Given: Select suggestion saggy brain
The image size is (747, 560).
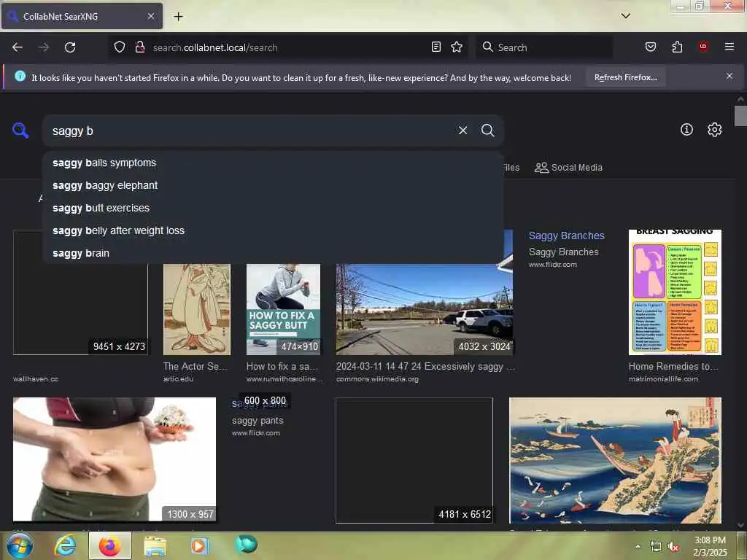Looking at the screenshot, I should click(273, 253).
